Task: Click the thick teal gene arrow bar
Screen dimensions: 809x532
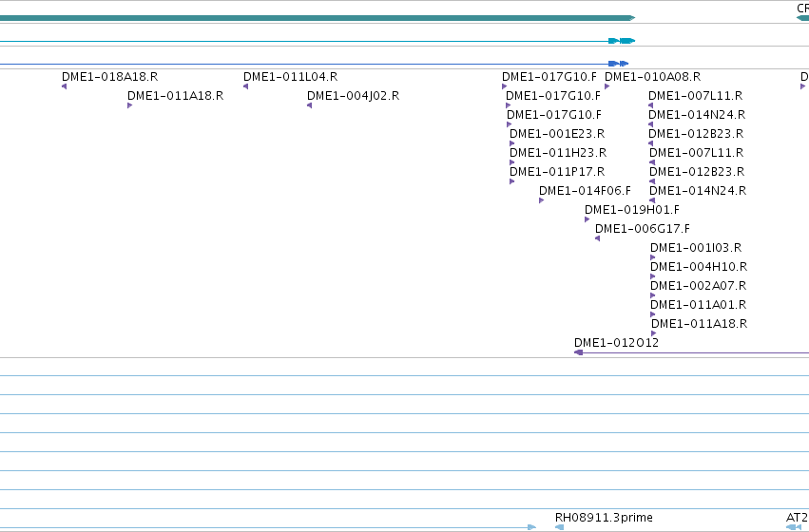Action: point(318,18)
